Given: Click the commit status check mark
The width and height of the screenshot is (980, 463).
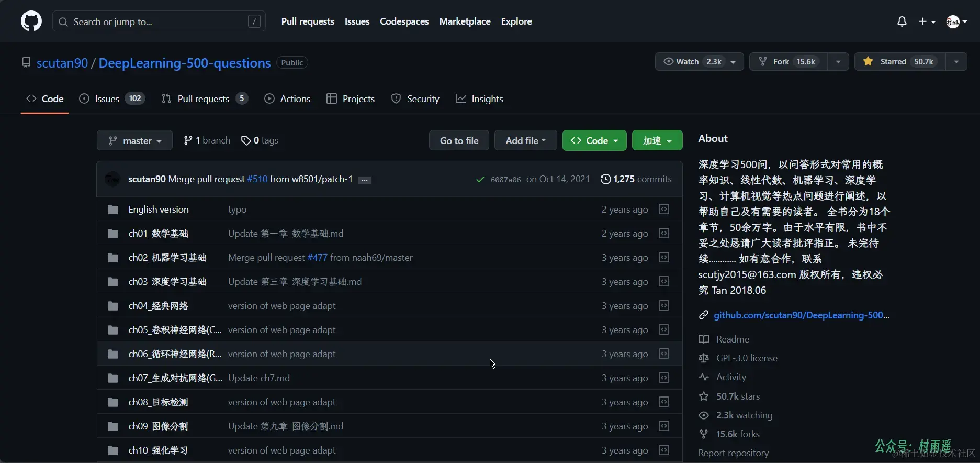Looking at the screenshot, I should click(480, 180).
